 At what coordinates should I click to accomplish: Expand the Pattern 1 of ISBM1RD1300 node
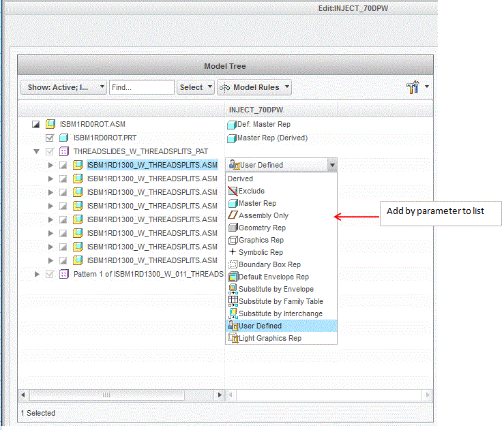pyautogui.click(x=37, y=274)
